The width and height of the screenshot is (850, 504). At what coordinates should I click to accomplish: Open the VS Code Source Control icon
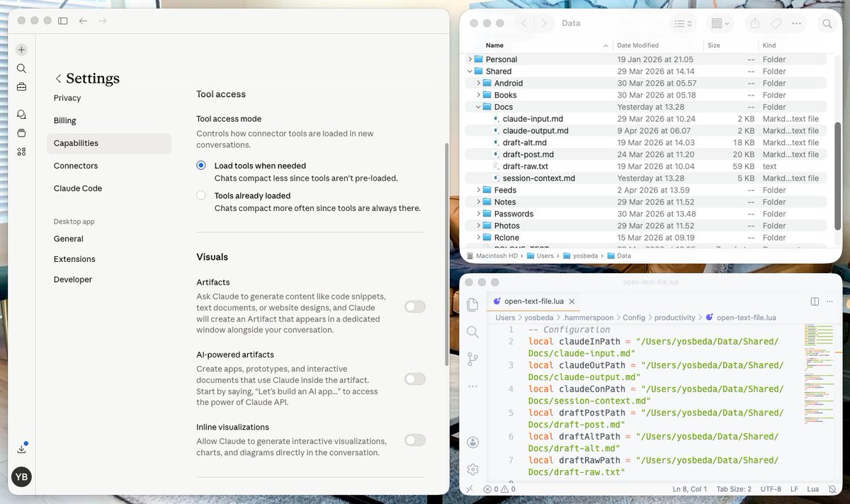[x=473, y=359]
